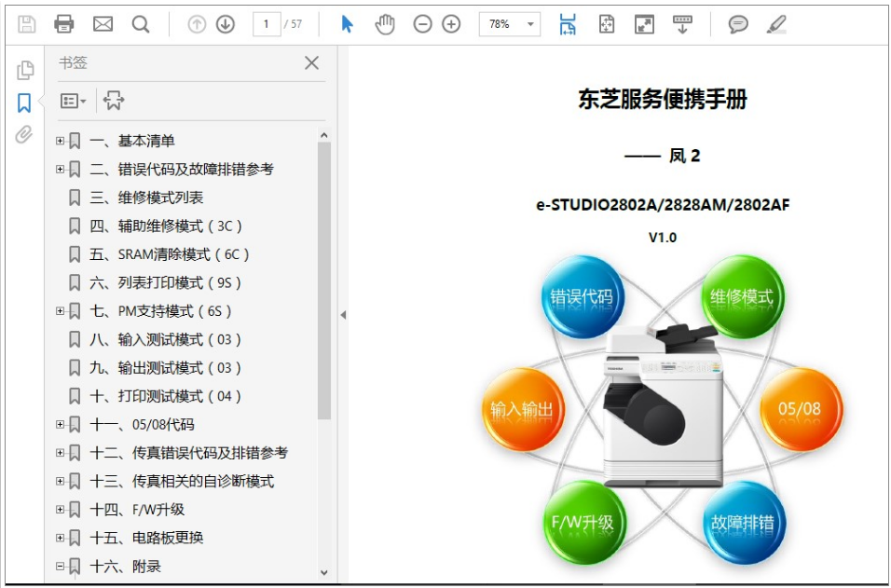Click the bookmarks vertical scrollbar thumb
The height and width of the screenshot is (588, 891).
pos(324,280)
